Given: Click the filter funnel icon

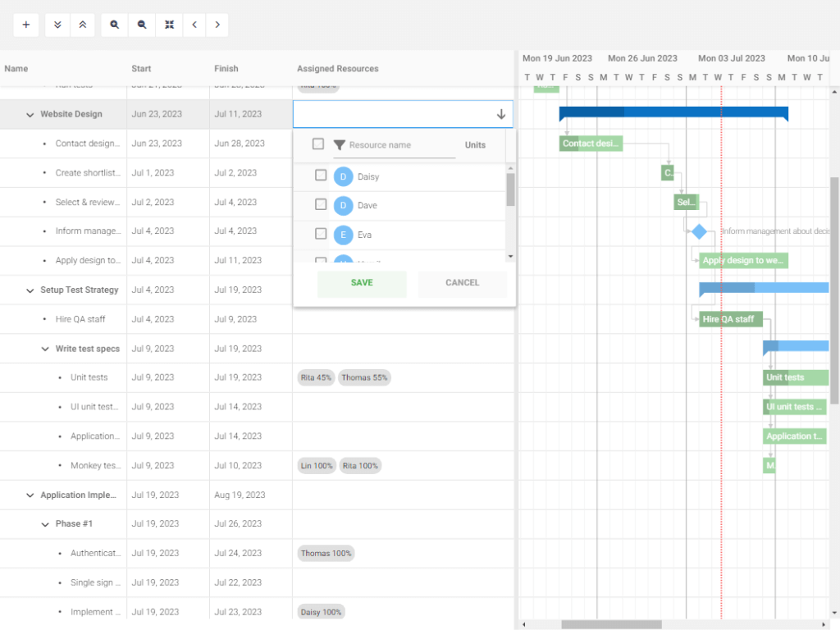Looking at the screenshot, I should pyautogui.click(x=339, y=144).
